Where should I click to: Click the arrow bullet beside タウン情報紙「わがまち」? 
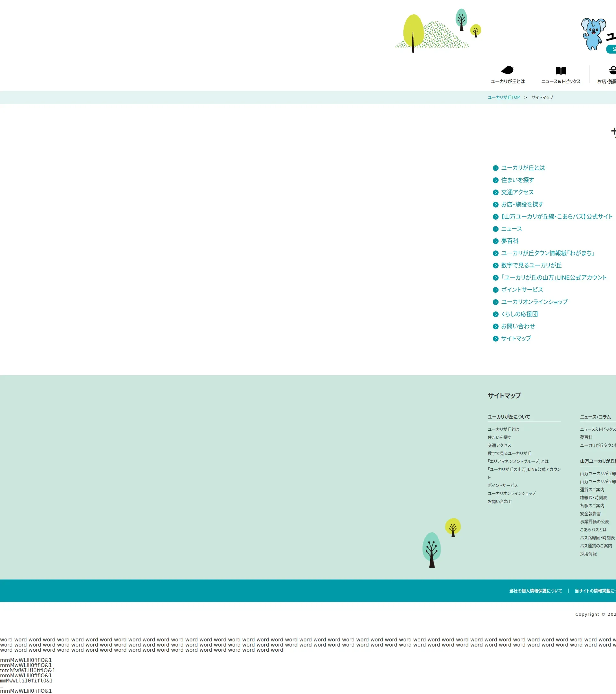coord(495,253)
